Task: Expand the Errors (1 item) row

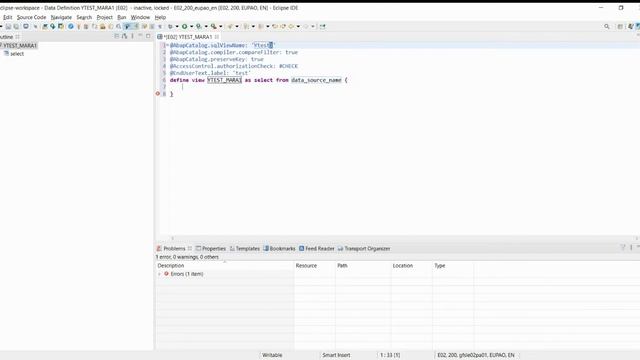Action: pyautogui.click(x=160, y=274)
